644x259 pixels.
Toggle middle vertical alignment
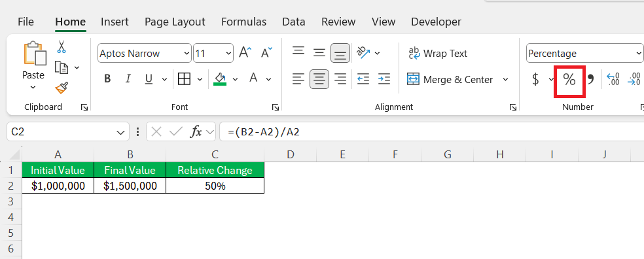[x=319, y=52]
